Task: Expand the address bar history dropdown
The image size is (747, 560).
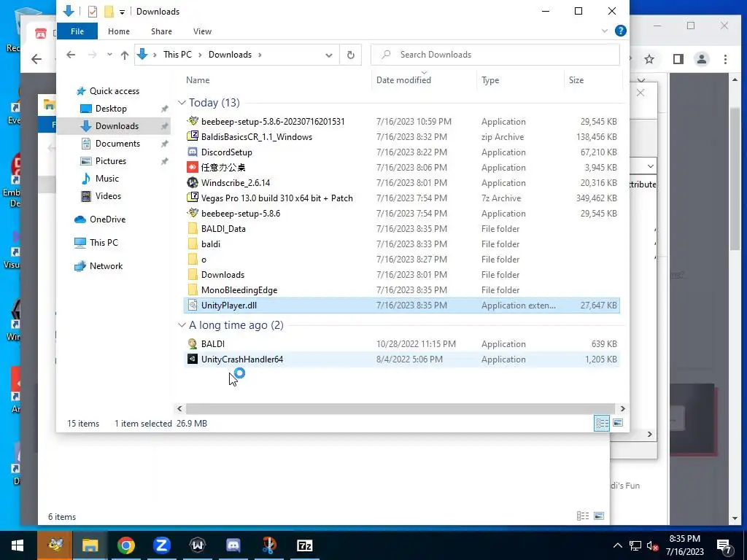Action: point(329,55)
